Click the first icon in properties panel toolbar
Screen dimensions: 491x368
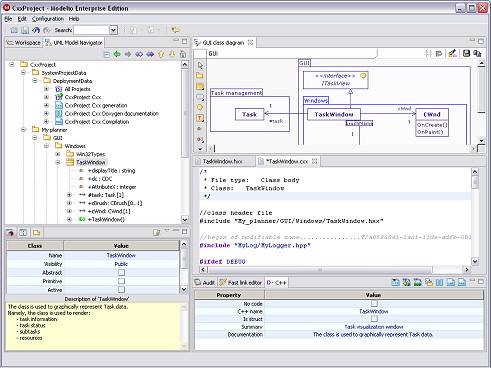point(10,232)
